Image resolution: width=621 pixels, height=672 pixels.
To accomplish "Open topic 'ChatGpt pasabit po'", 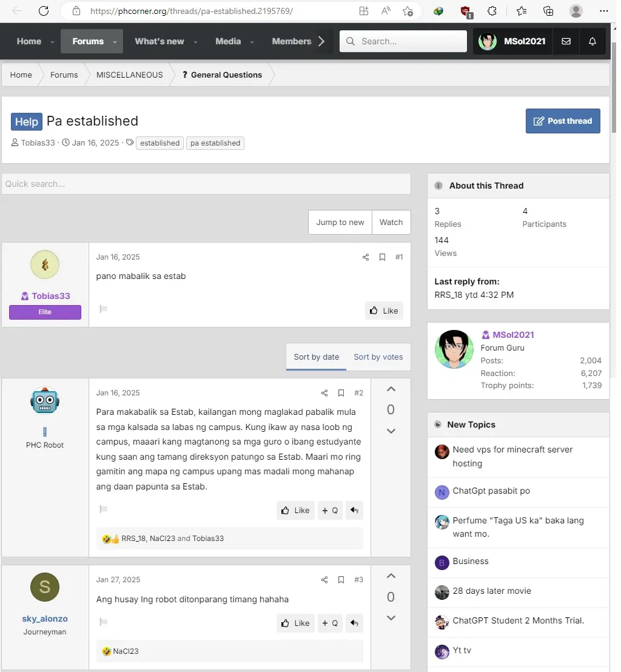I will point(491,491).
